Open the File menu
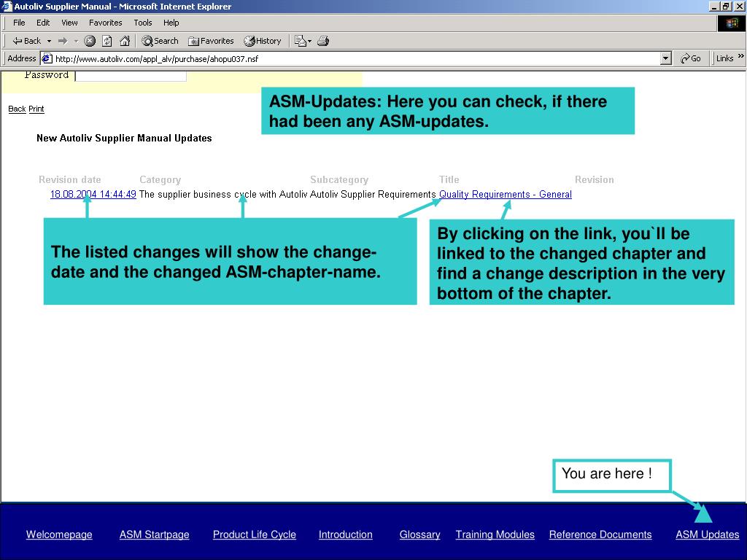The image size is (747, 560). pyautogui.click(x=19, y=23)
